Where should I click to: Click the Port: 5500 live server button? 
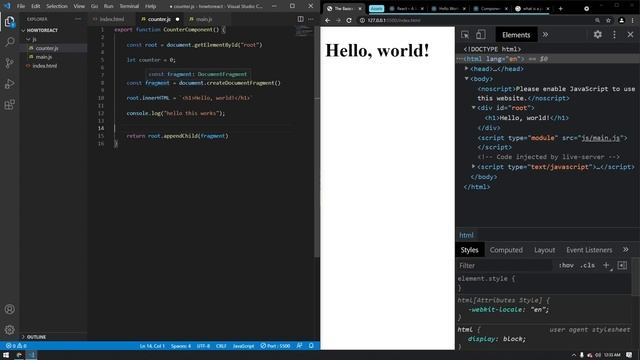click(276, 346)
